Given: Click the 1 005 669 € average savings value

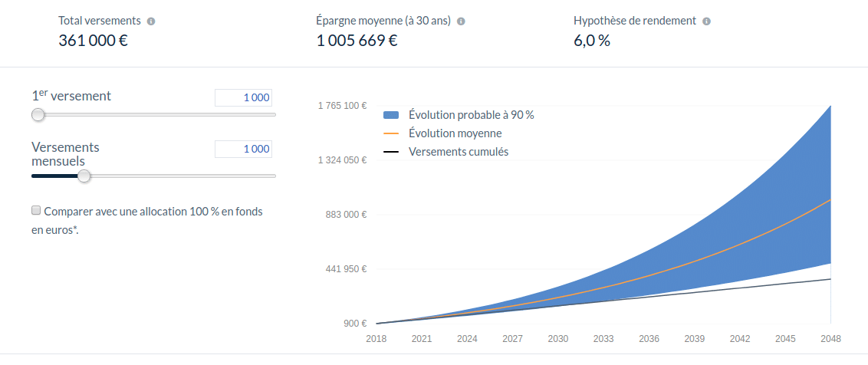Looking at the screenshot, I should click(357, 41).
